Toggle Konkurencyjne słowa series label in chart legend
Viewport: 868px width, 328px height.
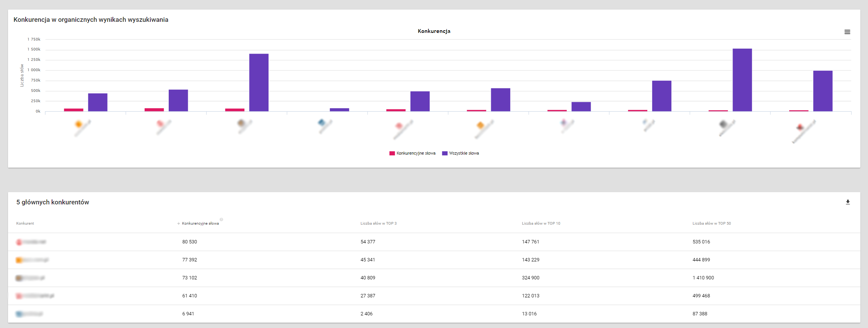[x=416, y=153]
